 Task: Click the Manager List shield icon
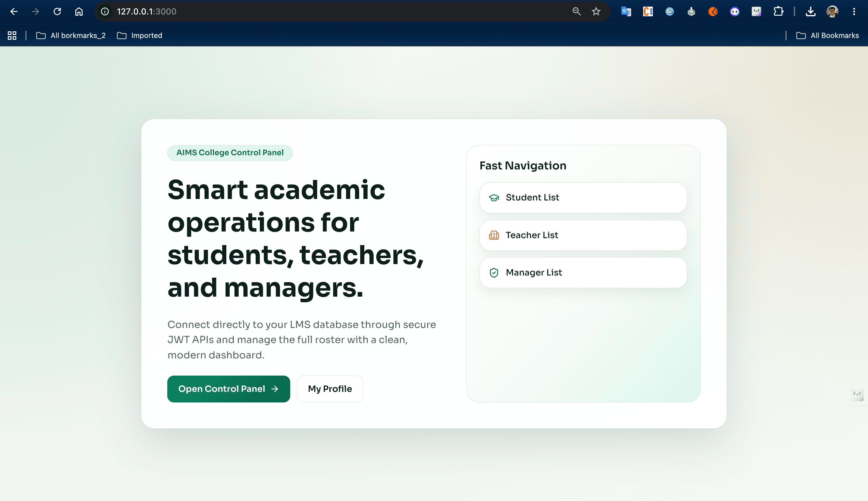pos(494,273)
